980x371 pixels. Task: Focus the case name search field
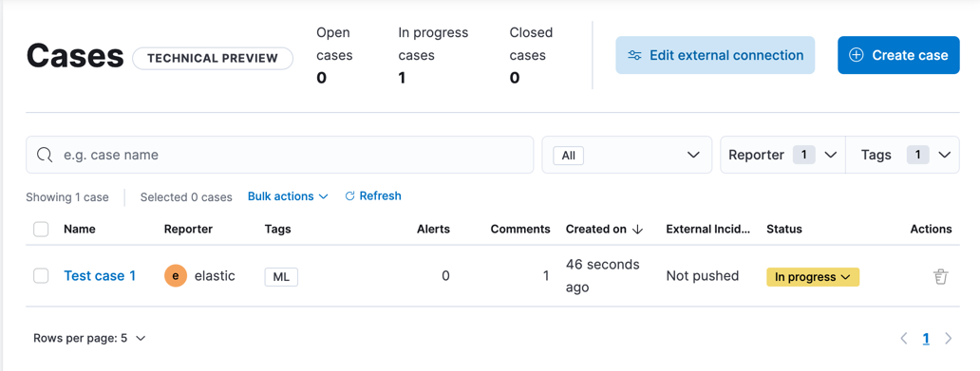tap(279, 155)
